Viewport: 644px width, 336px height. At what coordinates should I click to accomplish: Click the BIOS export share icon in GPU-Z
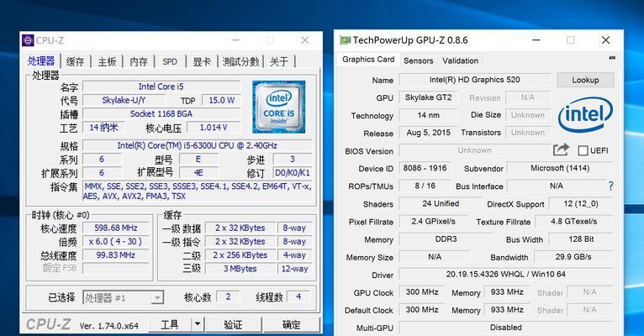point(561,150)
